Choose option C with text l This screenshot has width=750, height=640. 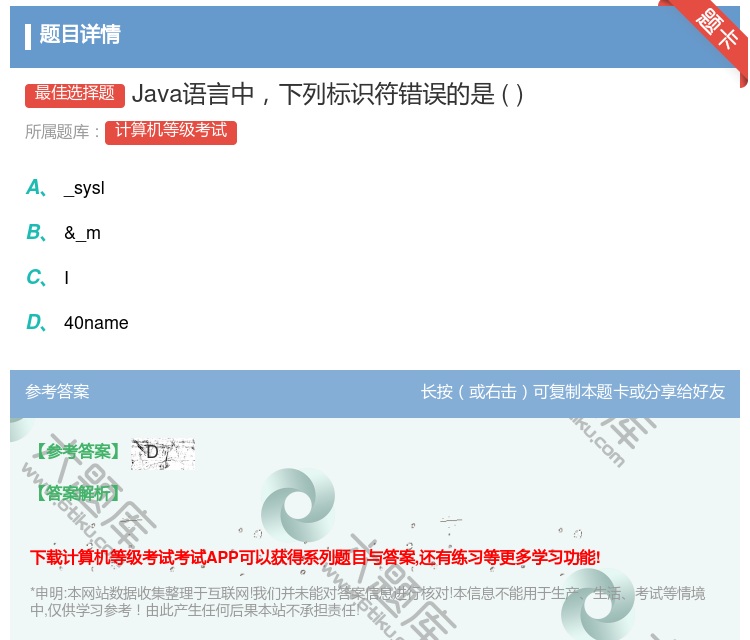click(x=48, y=277)
